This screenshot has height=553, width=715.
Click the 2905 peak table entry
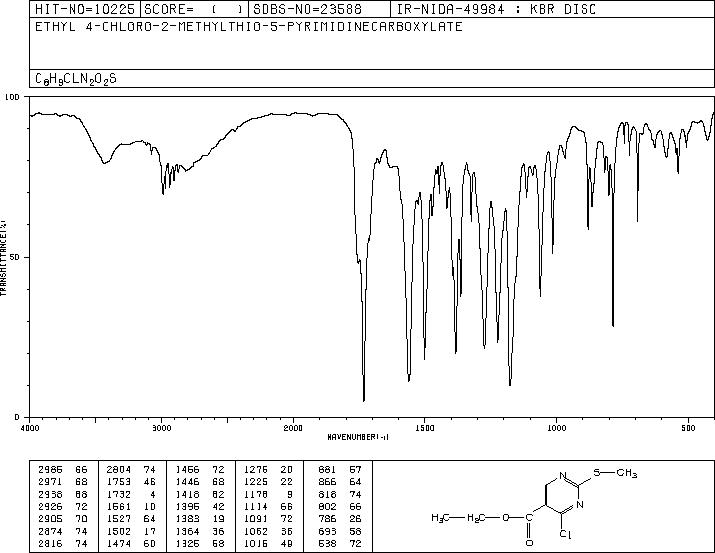(62, 519)
